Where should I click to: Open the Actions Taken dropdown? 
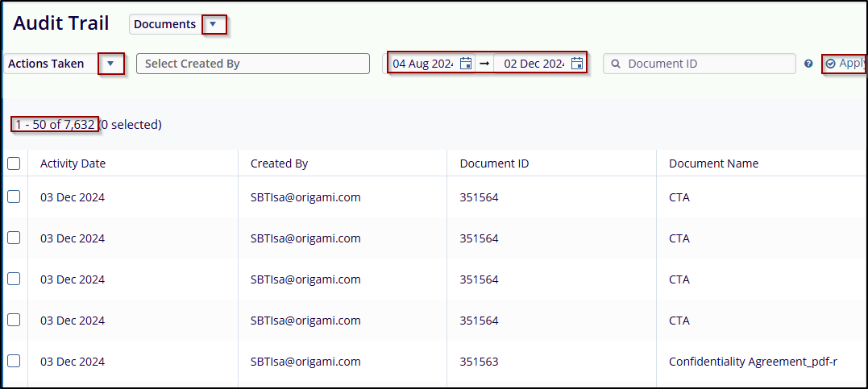(x=110, y=64)
